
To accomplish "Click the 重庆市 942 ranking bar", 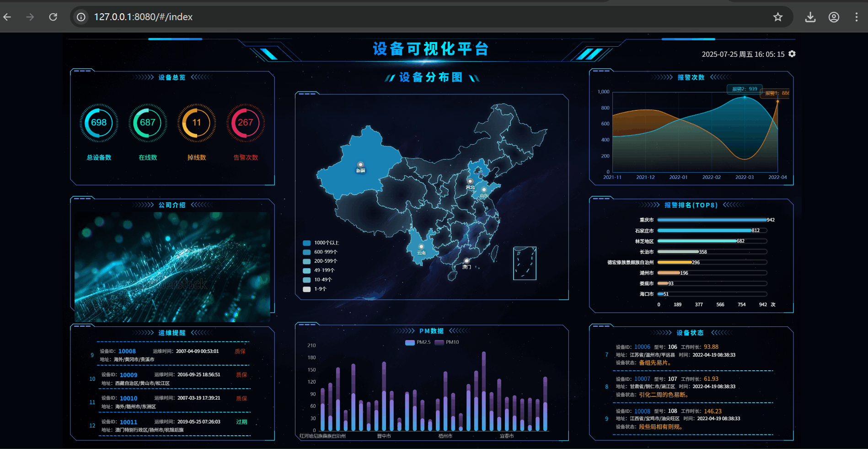I will (712, 220).
